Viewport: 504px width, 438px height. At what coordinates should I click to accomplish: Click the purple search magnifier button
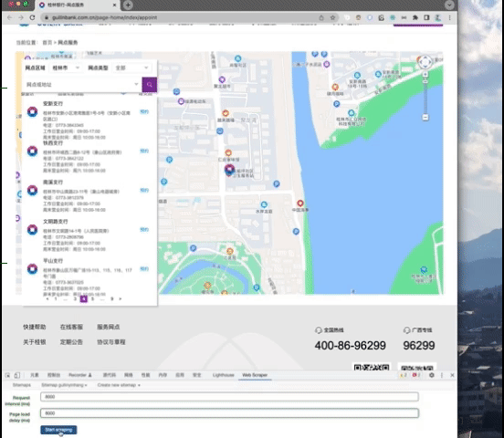pos(150,85)
